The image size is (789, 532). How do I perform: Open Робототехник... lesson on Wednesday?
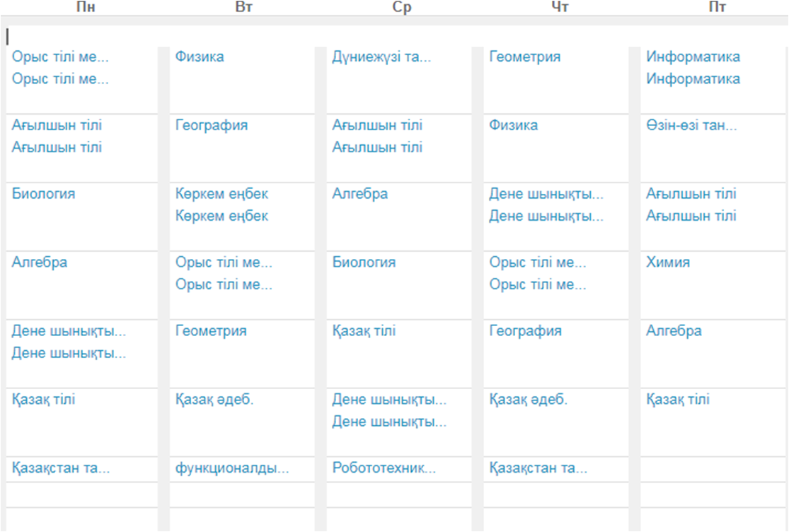point(384,468)
